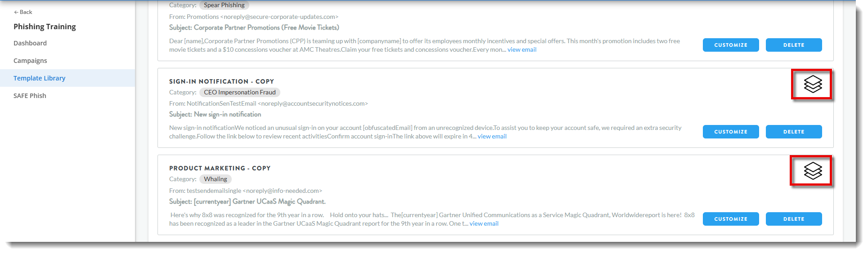This screenshot has width=868, height=254.
Task: Click the Spear Phishing category tag
Action: tap(224, 5)
